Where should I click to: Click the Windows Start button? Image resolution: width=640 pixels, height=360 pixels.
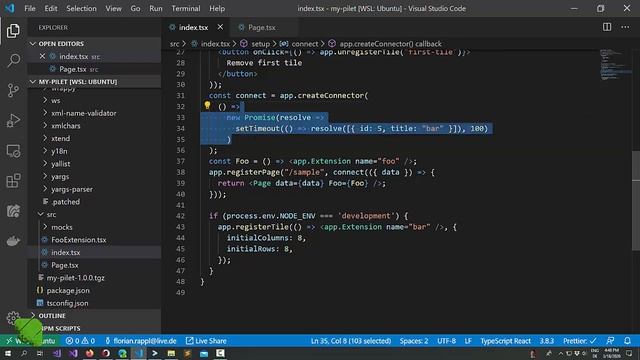point(8,353)
